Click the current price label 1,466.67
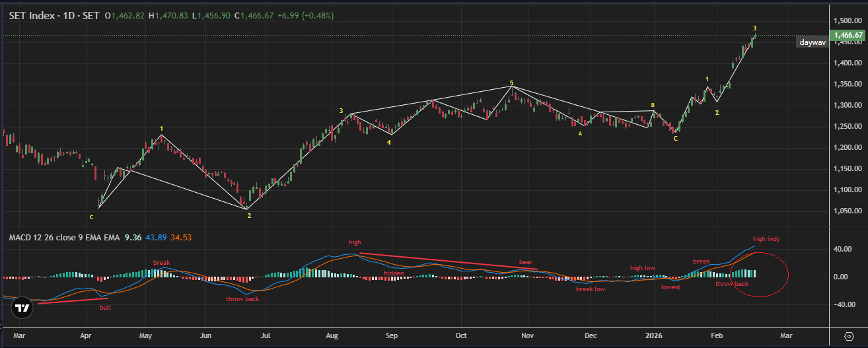Screen dimensions: 868x348 click(x=848, y=35)
